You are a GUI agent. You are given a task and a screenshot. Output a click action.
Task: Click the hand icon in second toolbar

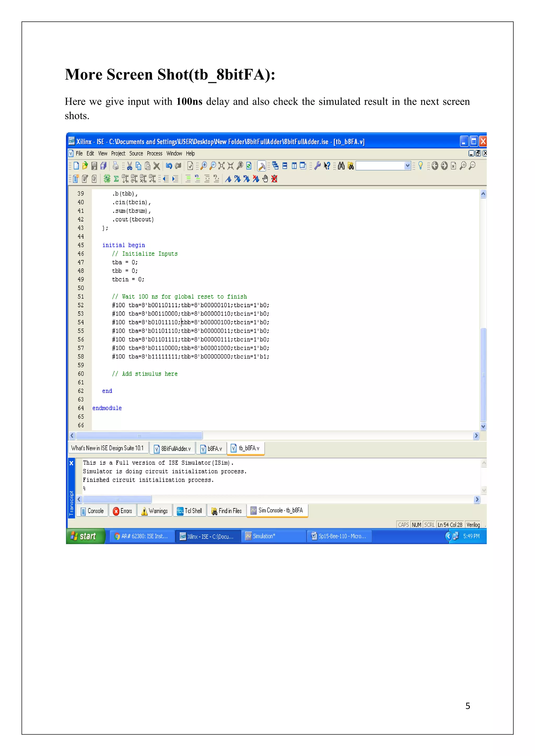click(x=265, y=179)
